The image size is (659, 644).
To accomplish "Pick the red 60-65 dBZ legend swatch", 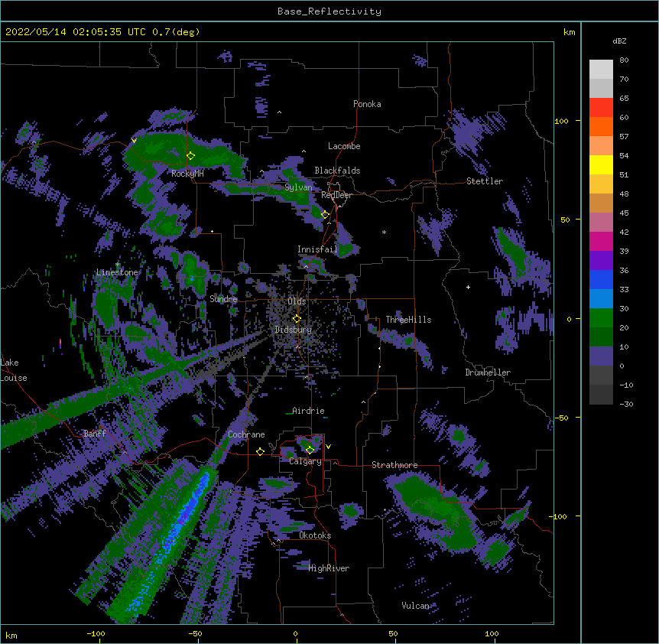I will pos(601,108).
